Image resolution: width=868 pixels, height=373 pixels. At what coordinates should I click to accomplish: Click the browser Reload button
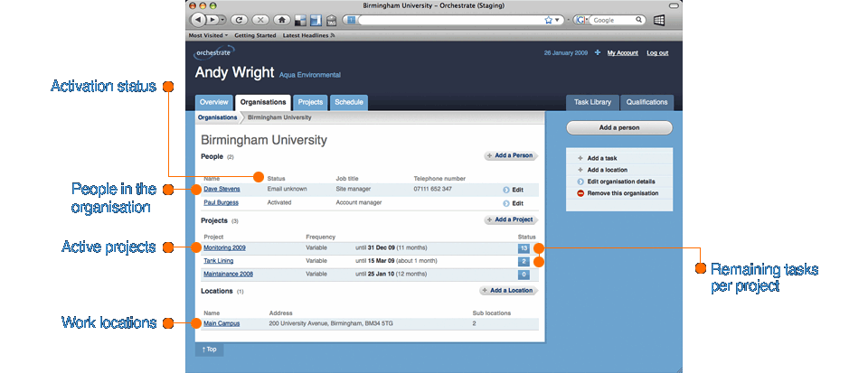240,19
